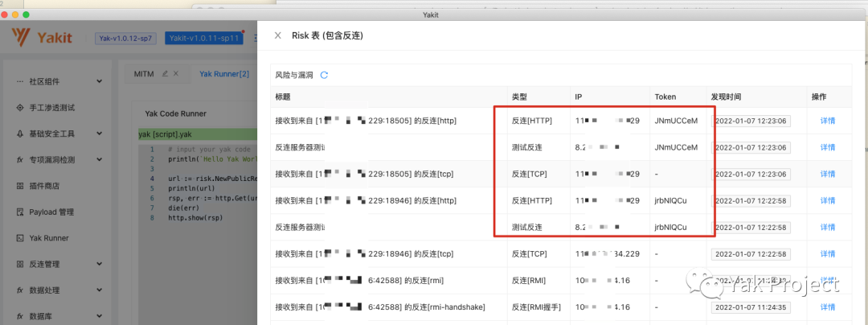This screenshot has width=868, height=325.
Task: Rename the MITM tab via pencil icon
Action: 165,73
